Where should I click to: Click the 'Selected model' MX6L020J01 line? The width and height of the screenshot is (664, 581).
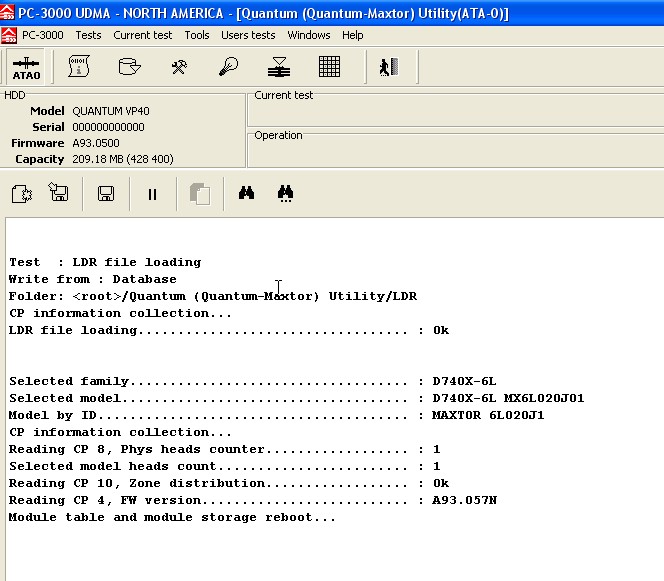296,398
